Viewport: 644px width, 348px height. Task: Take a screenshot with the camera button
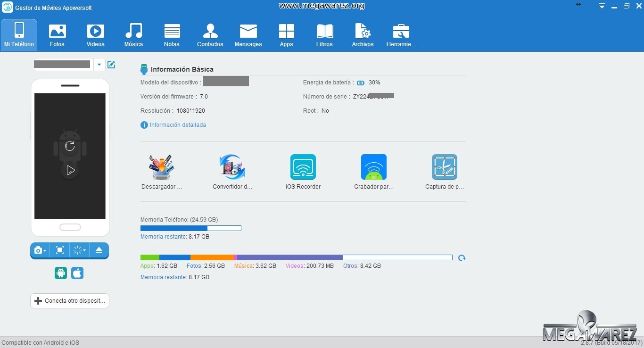click(40, 250)
